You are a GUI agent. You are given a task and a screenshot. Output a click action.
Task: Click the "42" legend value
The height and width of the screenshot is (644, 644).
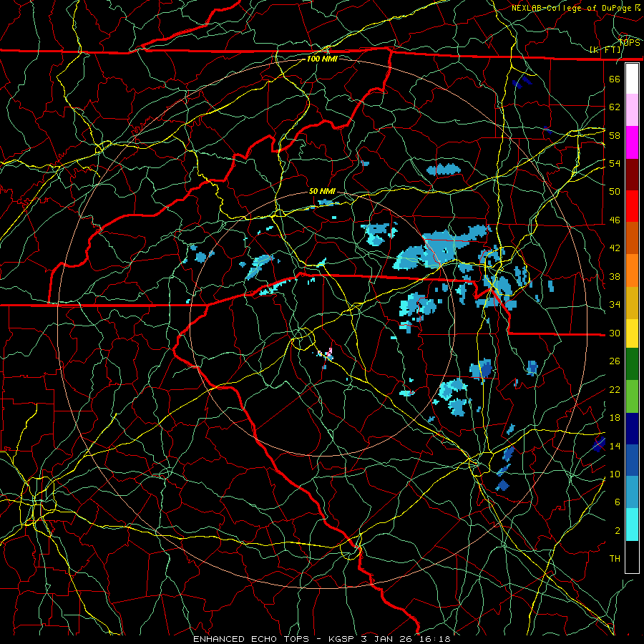[615, 248]
